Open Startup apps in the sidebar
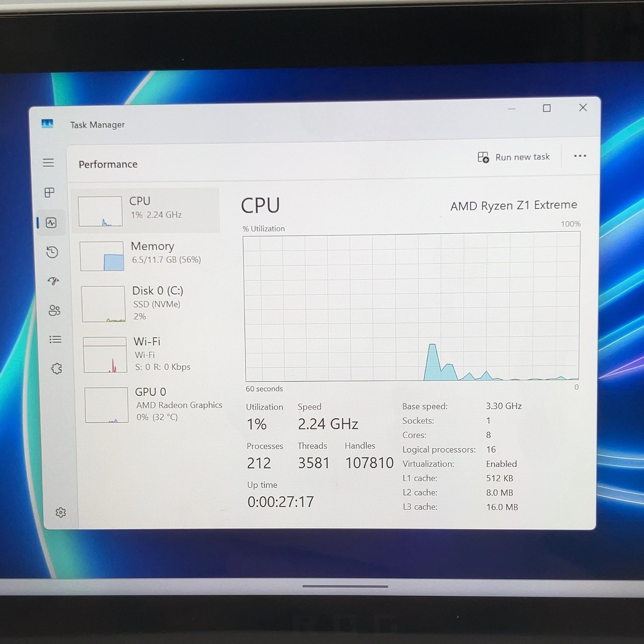 coord(53,281)
